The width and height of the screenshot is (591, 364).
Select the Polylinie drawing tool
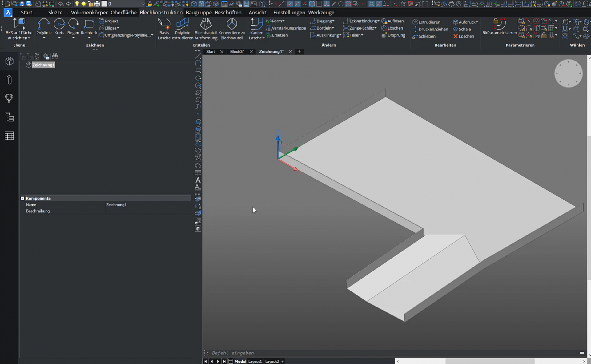(x=44, y=28)
